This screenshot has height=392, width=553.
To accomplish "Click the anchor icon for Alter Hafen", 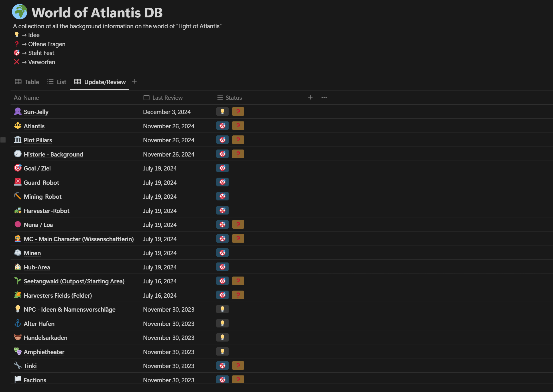I will pos(18,323).
